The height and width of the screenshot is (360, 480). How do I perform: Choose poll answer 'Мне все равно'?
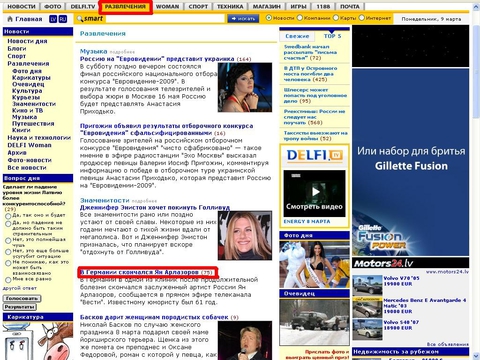(8, 280)
